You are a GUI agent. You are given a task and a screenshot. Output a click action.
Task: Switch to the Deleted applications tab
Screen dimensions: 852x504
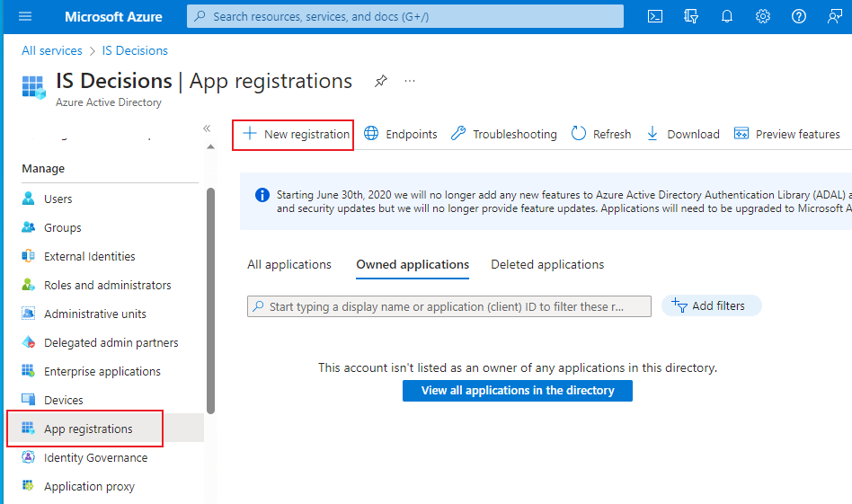click(x=547, y=264)
